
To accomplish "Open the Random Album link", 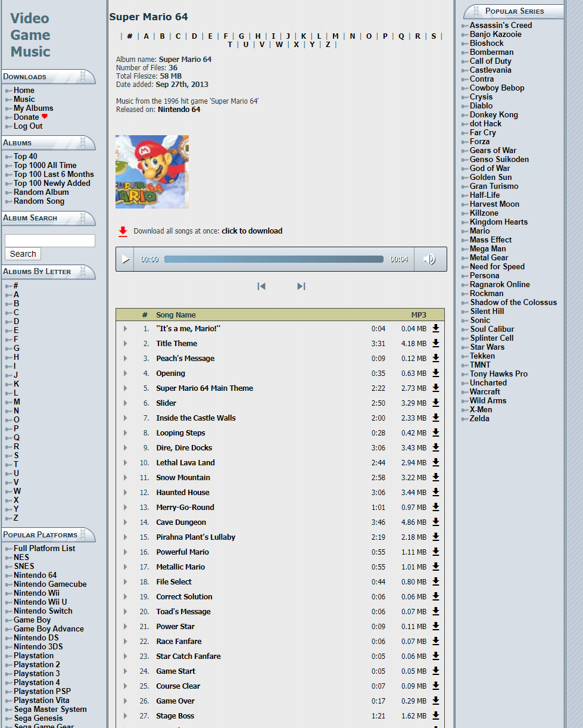I will (x=41, y=192).
